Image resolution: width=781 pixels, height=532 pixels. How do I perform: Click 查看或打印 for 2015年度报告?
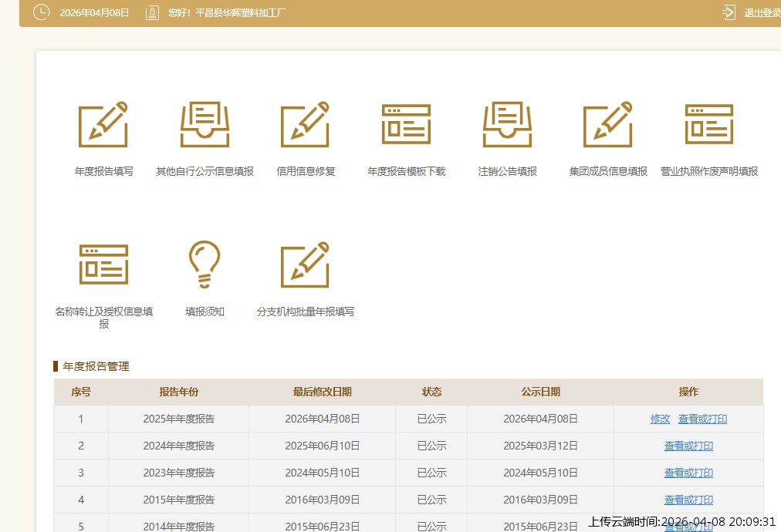688,500
